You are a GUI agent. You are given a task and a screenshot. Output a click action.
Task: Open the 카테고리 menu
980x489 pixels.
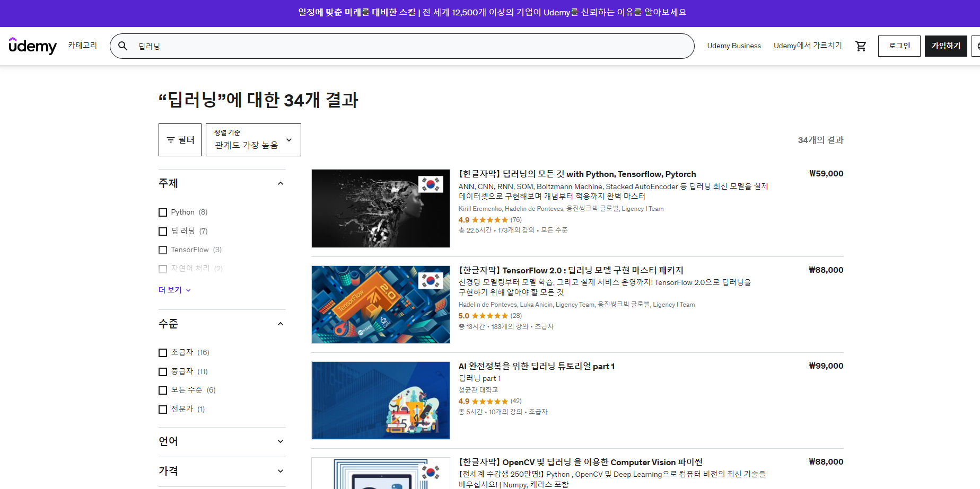(82, 46)
